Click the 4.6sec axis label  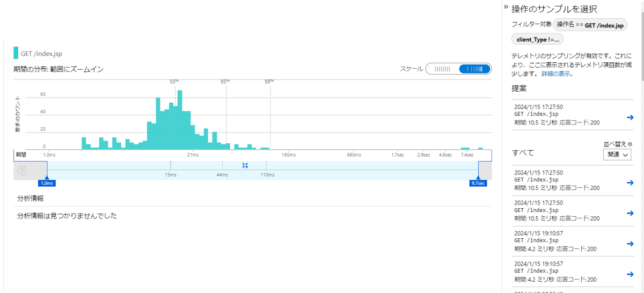tap(445, 155)
